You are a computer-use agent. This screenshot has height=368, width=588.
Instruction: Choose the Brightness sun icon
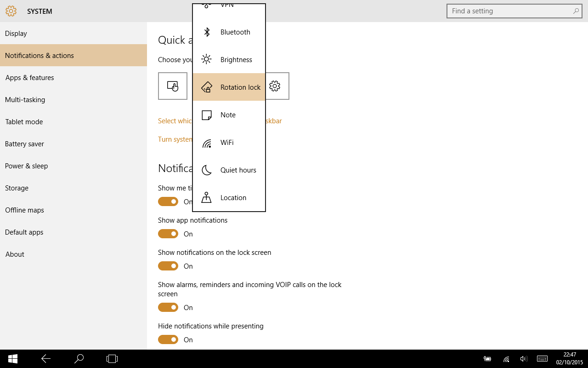pyautogui.click(x=207, y=59)
